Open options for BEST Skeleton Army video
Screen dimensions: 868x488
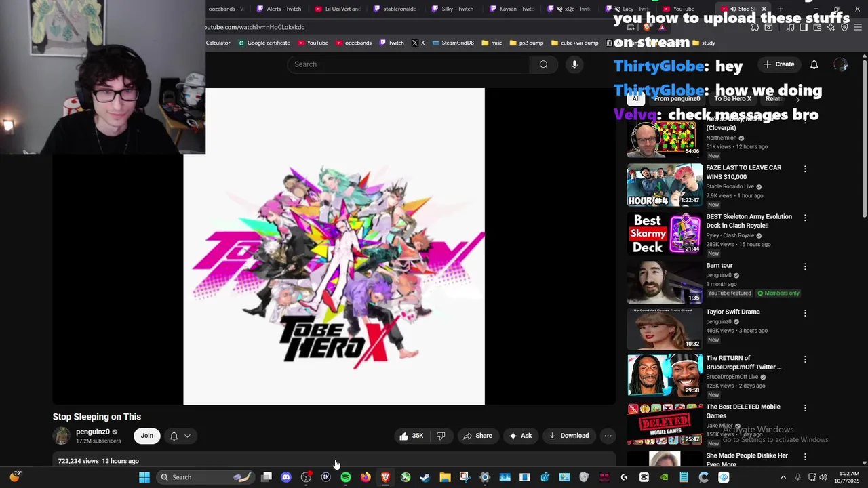click(x=805, y=218)
